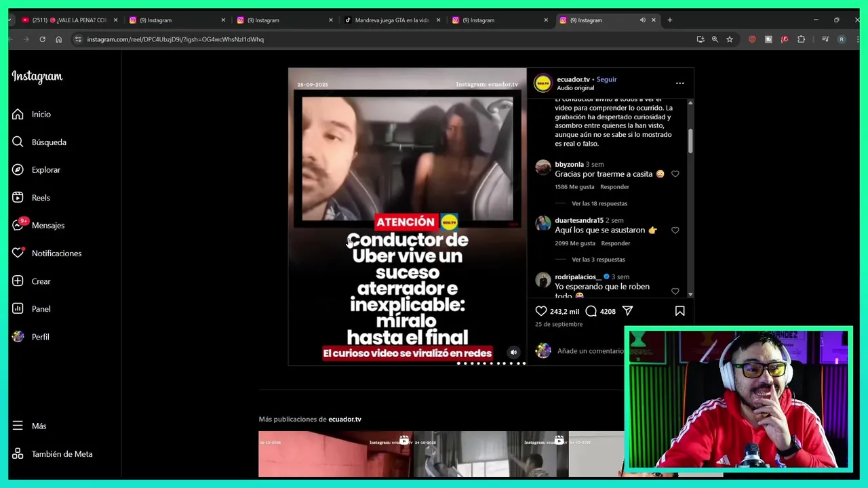Open ecuador.tv link in Más publicaciones
The image size is (868, 488).
[344, 420]
